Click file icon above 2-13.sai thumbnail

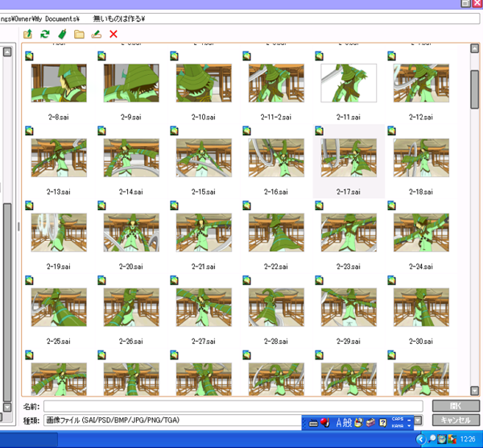click(29, 131)
